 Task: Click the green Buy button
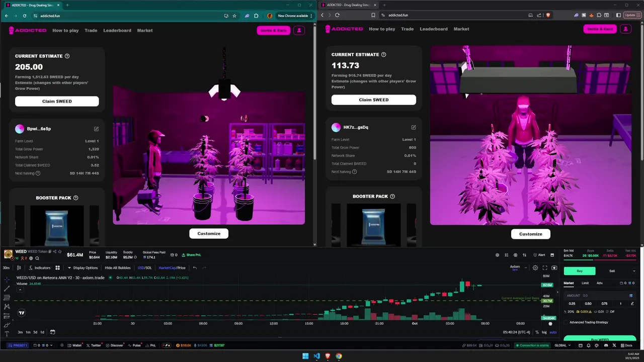(580, 271)
